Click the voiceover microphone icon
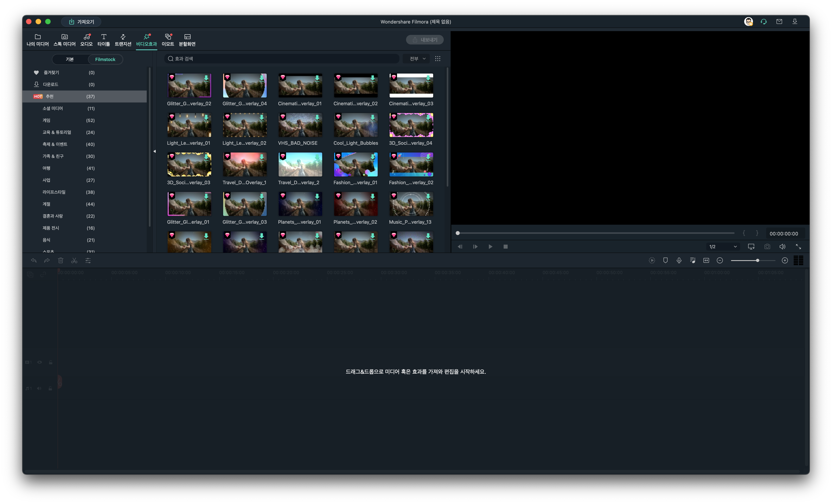Viewport: 832px width, 504px height. [x=679, y=260]
